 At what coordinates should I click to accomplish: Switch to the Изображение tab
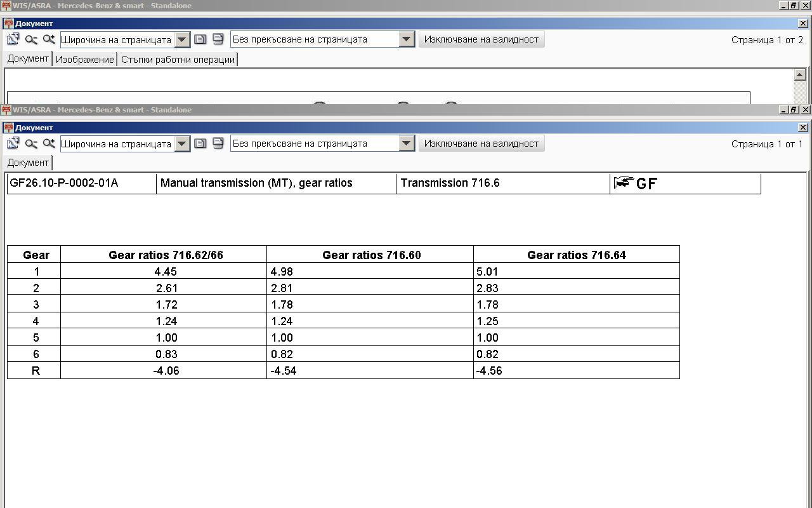pyautogui.click(x=84, y=60)
